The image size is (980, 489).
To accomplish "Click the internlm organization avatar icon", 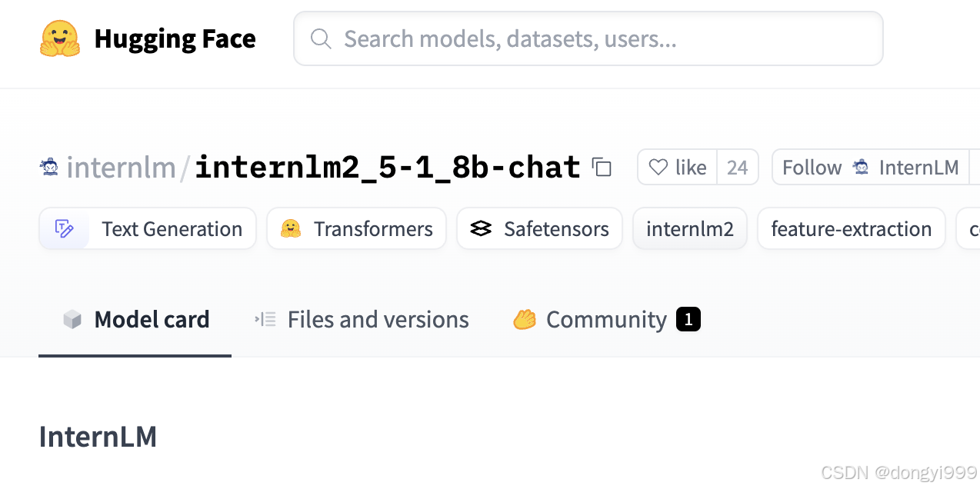I will tap(49, 167).
